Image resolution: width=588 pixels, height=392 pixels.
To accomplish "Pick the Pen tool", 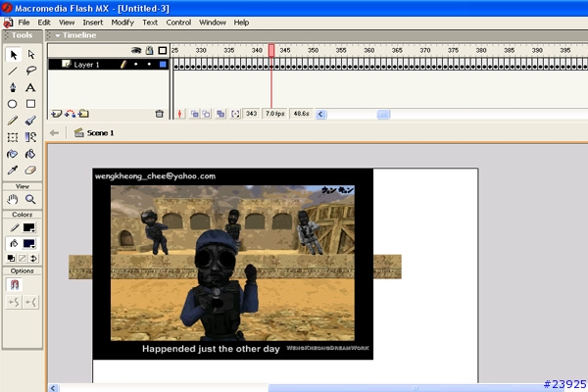I will (13, 87).
